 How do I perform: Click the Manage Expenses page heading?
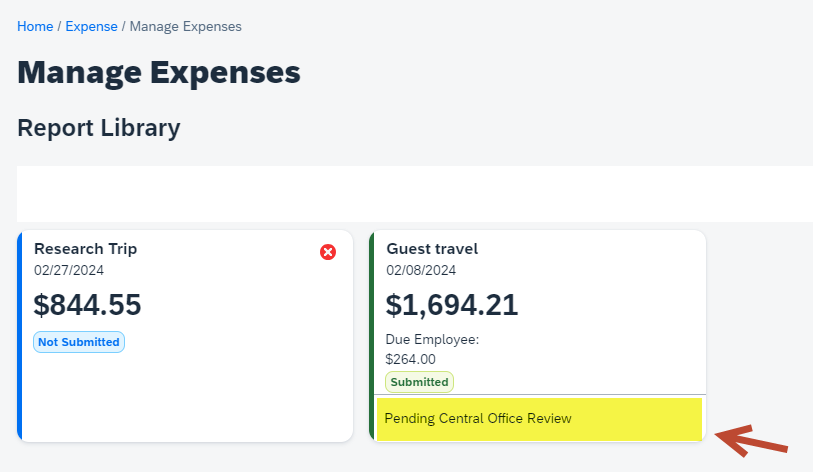[x=159, y=73]
